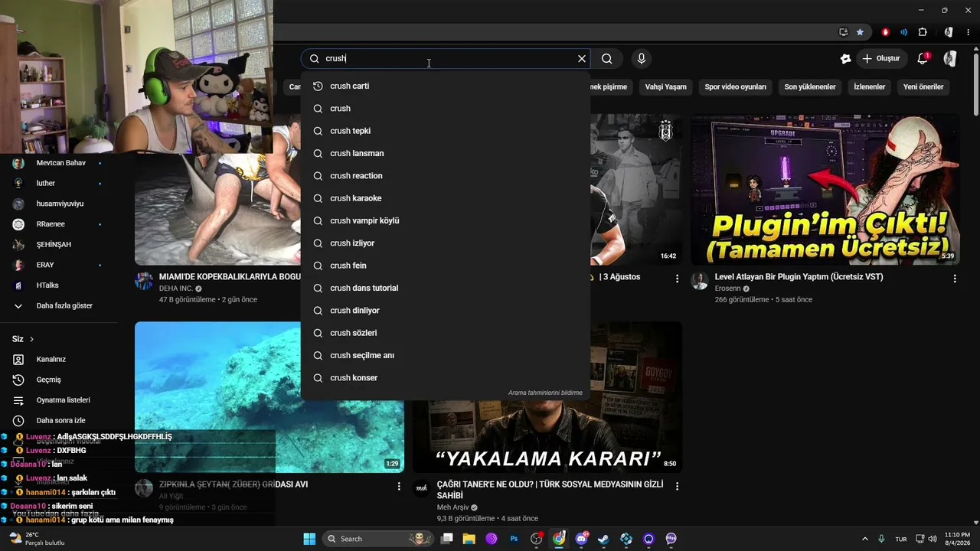Select the 'Spor video oyunları' chip

(x=735, y=87)
